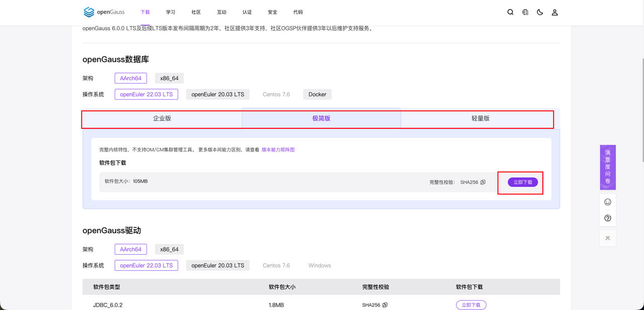Choose Centos 7.6 for database

click(x=276, y=94)
